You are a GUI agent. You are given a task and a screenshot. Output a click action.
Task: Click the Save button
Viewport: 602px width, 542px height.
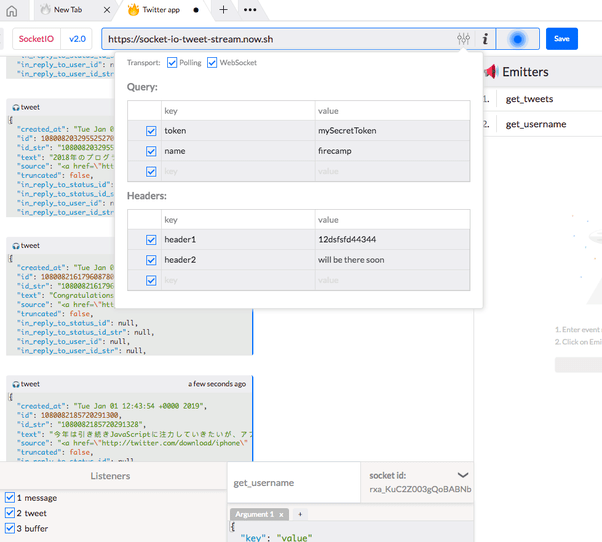click(562, 39)
